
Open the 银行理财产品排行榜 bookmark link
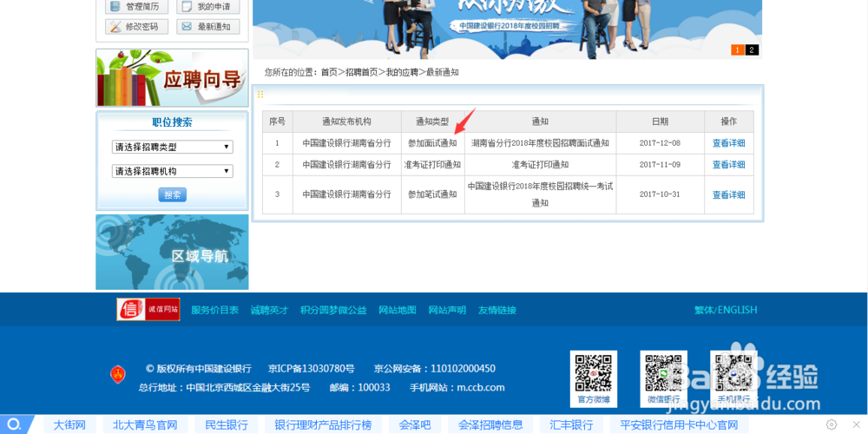(x=323, y=425)
